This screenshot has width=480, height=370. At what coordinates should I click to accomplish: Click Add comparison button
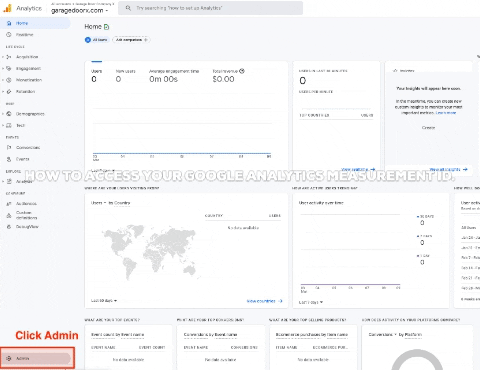tap(131, 40)
